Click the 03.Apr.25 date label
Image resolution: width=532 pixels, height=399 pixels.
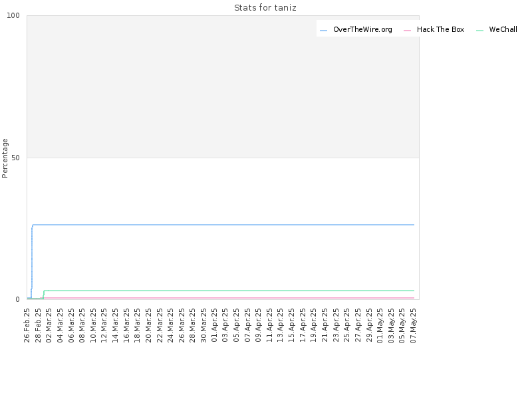pyautogui.click(x=225, y=325)
